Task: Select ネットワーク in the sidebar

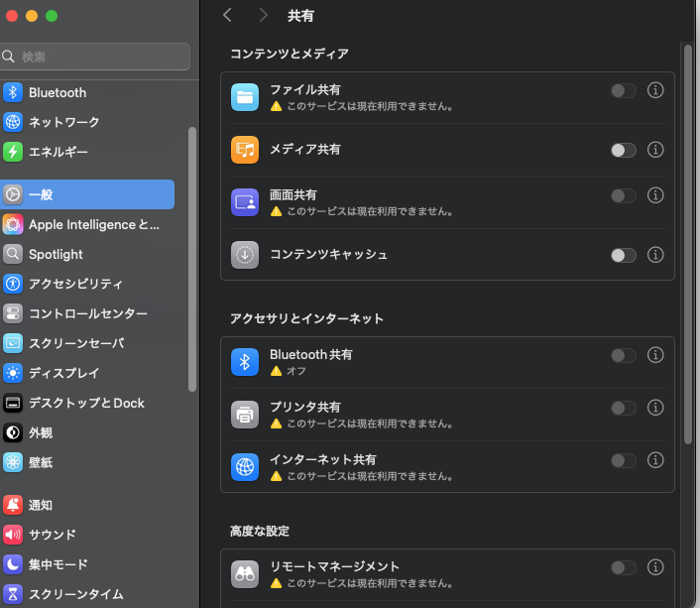Action: click(63, 122)
